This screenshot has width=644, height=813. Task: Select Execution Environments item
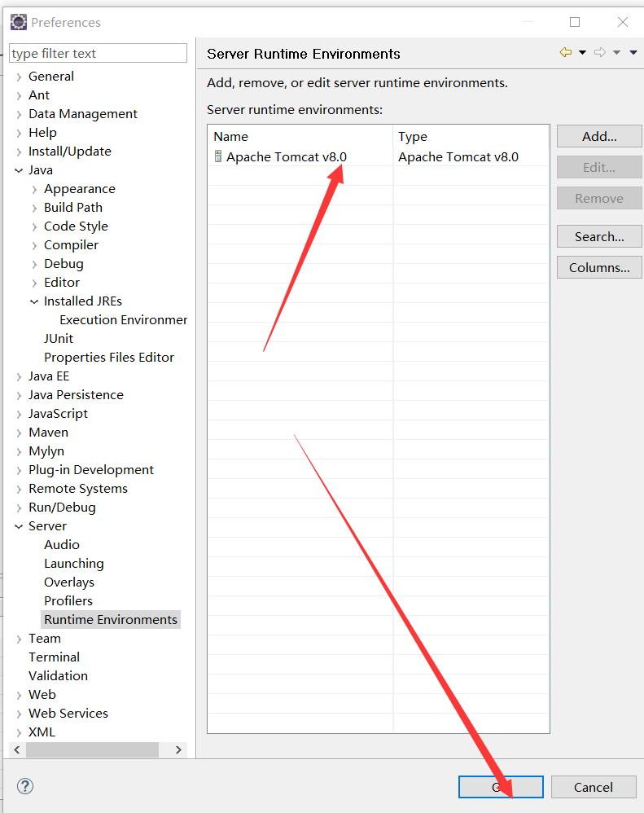(x=123, y=320)
